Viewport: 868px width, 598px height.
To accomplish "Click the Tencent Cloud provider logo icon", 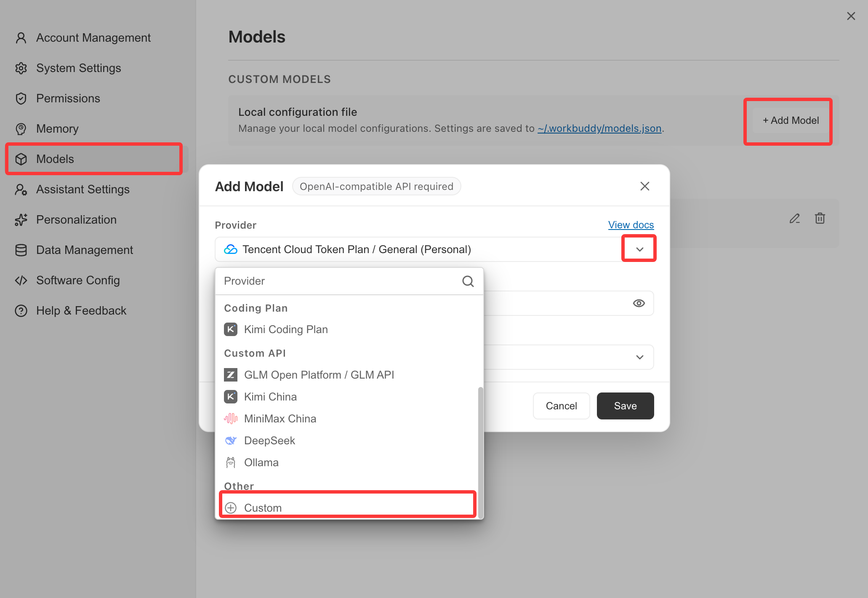I will (x=231, y=249).
